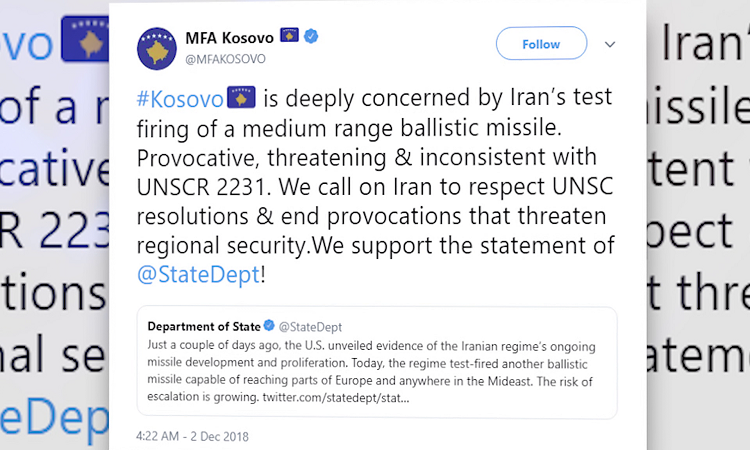
Task: Follow the MFA Kosovo account
Action: [x=541, y=44]
